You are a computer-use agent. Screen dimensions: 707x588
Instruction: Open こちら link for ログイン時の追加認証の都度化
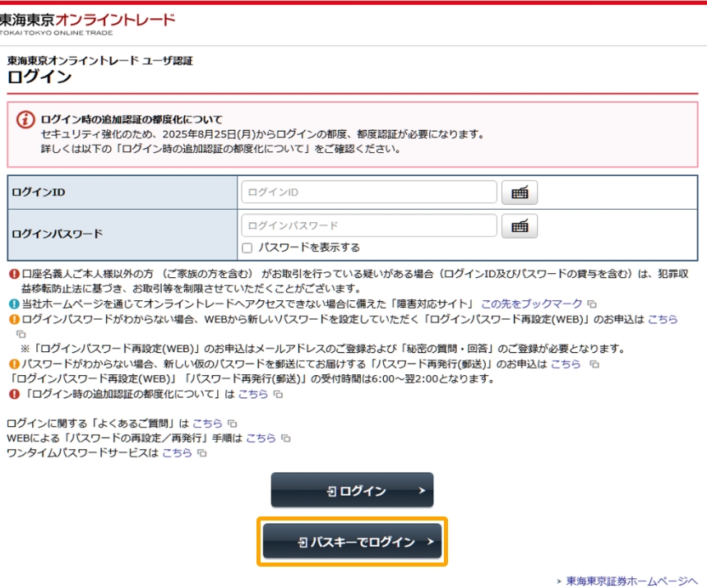[x=253, y=394]
